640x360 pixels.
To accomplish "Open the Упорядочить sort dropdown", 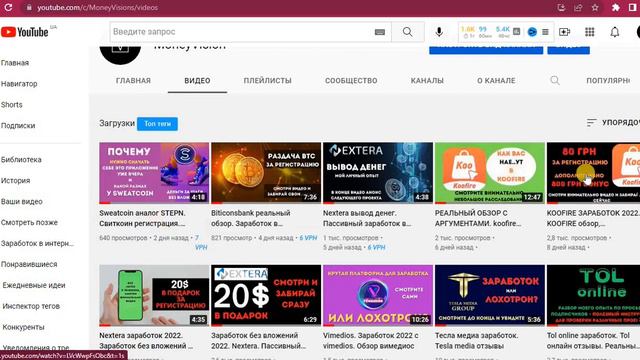I will tap(613, 122).
